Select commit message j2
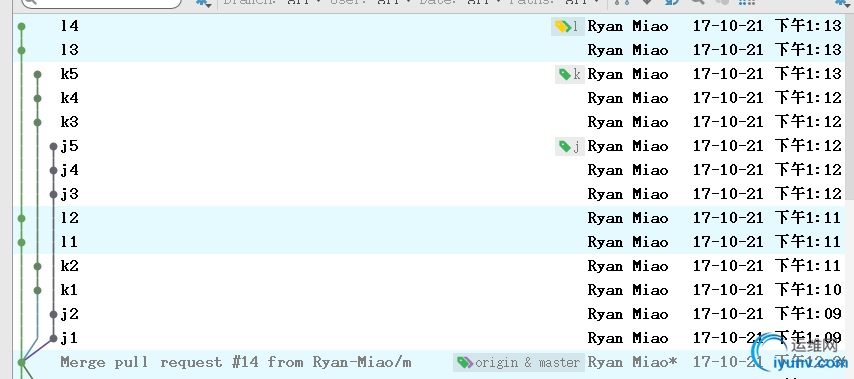854x379 pixels. click(x=69, y=314)
